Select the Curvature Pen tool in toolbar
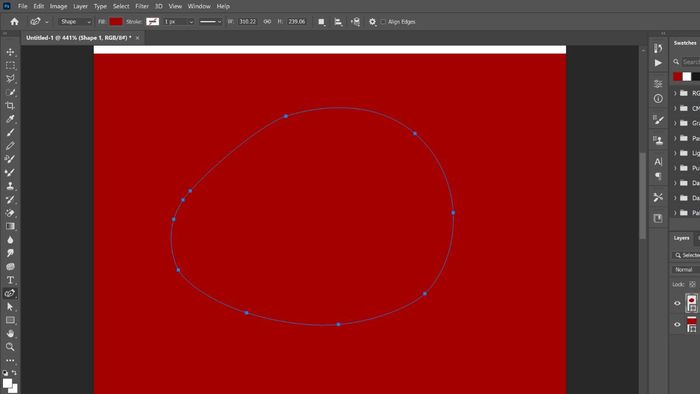Image resolution: width=700 pixels, height=394 pixels. pyautogui.click(x=10, y=293)
